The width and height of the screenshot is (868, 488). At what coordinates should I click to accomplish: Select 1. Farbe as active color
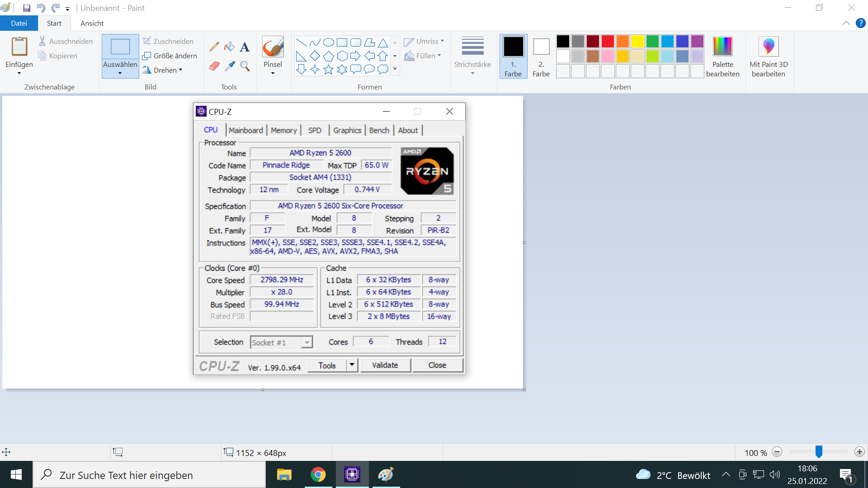513,56
